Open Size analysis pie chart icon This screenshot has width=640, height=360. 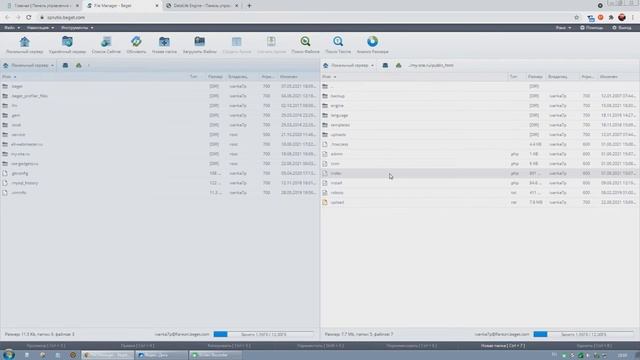[372, 42]
